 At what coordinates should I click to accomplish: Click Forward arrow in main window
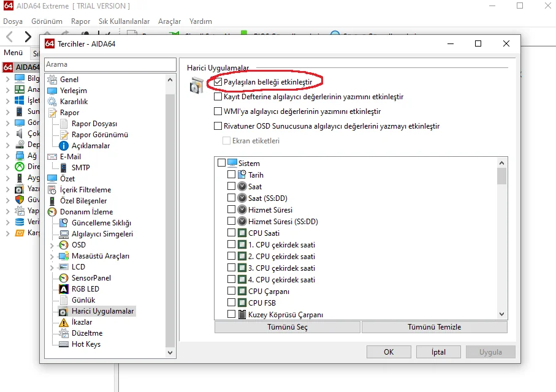click(28, 36)
